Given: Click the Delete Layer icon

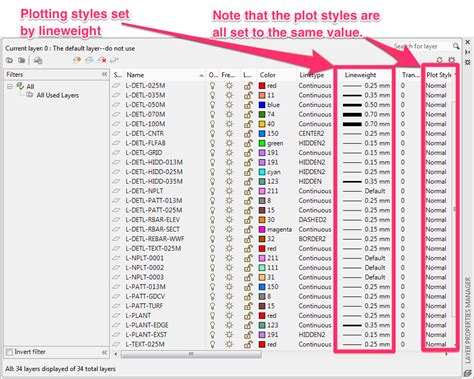Looking at the screenshot, I should (102, 60).
